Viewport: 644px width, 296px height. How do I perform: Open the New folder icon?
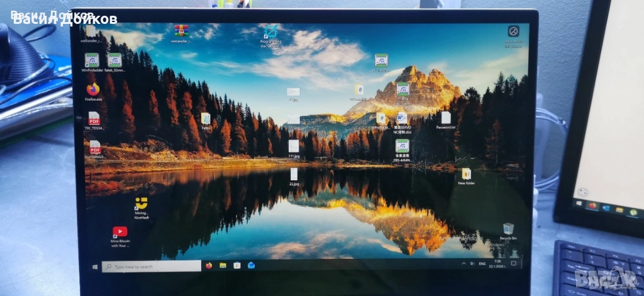466,174
